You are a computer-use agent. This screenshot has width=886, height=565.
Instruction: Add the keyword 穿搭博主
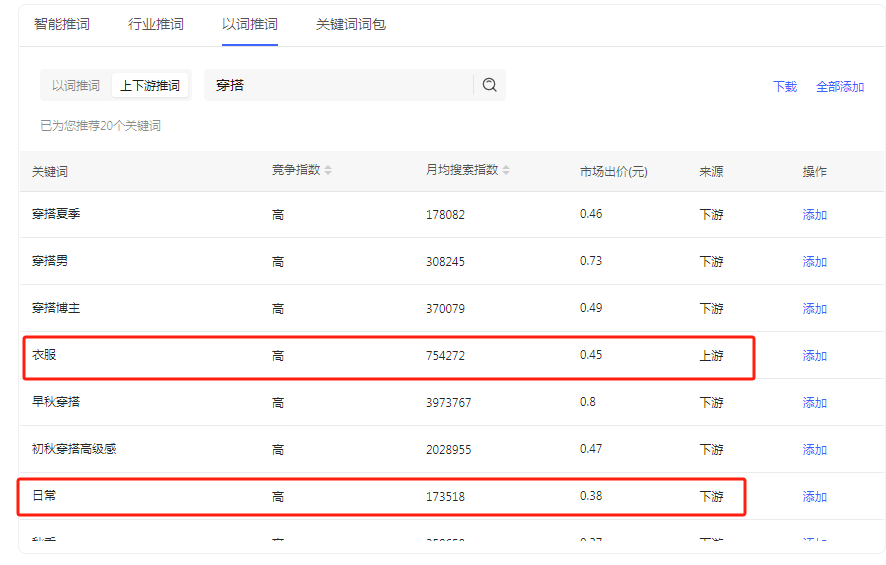pos(814,309)
